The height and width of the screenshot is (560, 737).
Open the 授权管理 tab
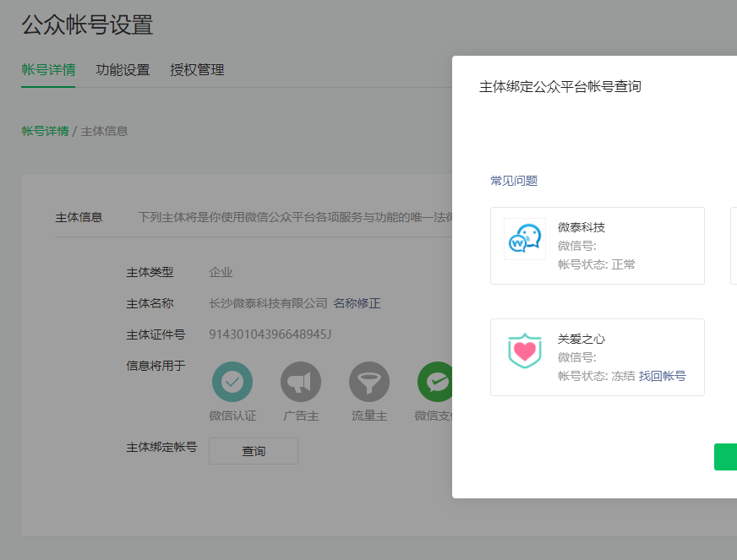[197, 70]
